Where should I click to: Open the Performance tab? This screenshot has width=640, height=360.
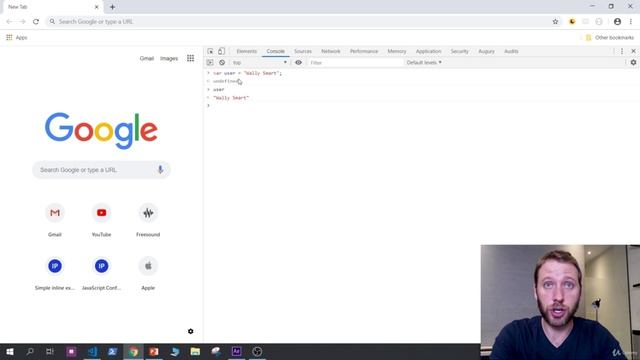(x=364, y=51)
